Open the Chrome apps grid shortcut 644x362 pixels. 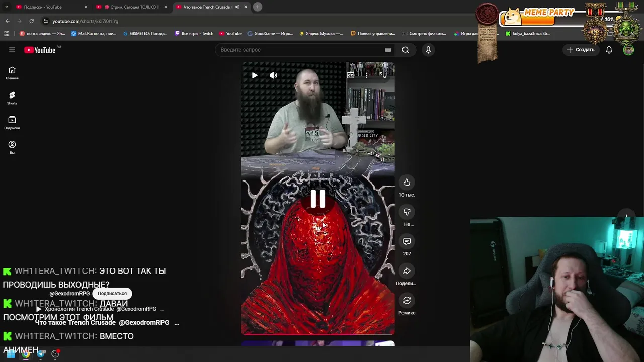pos(7,34)
